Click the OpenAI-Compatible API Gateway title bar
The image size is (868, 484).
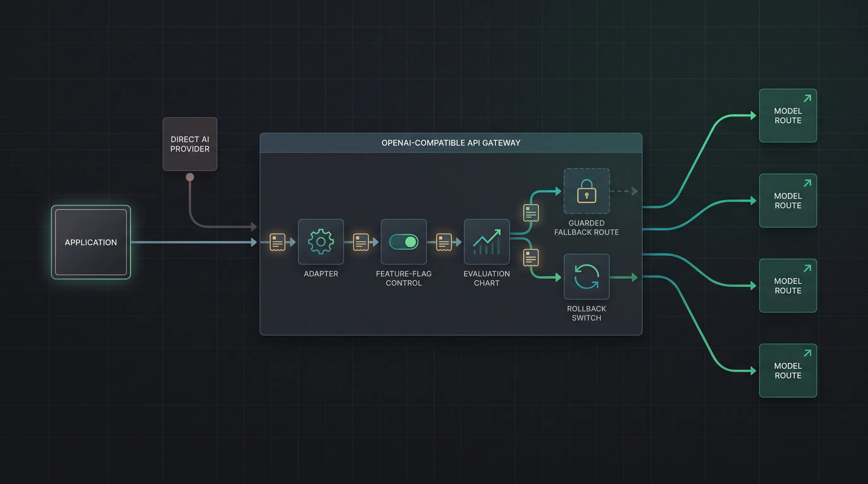coord(451,143)
